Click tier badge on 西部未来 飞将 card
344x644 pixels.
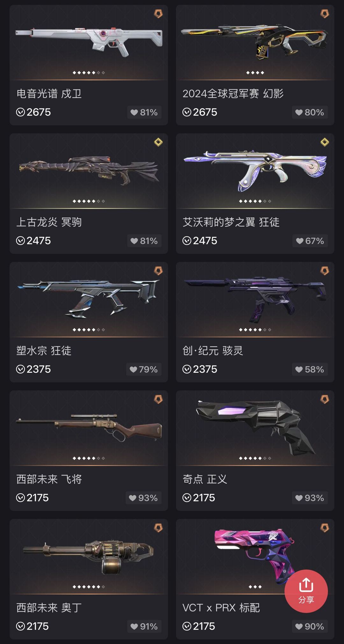[158, 399]
